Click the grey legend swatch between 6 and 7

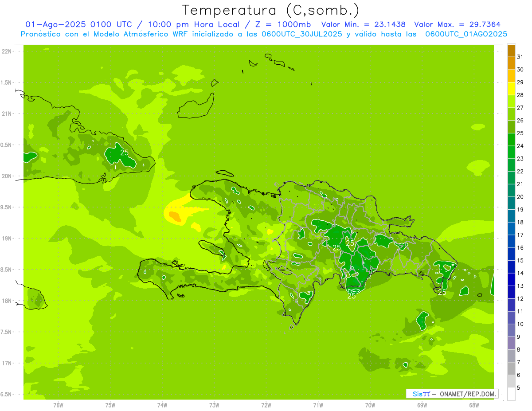[511, 368]
